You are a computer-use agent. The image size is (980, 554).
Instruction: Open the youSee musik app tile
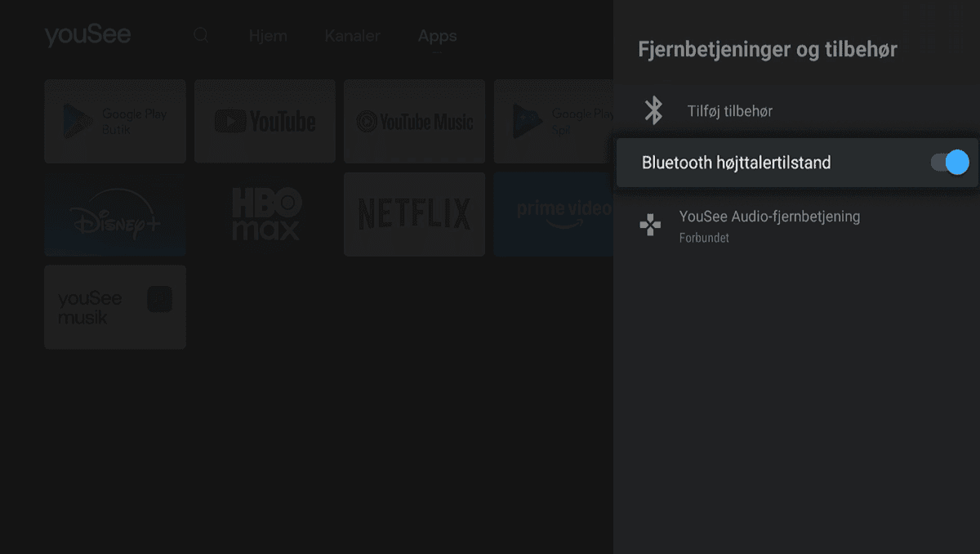click(x=115, y=307)
